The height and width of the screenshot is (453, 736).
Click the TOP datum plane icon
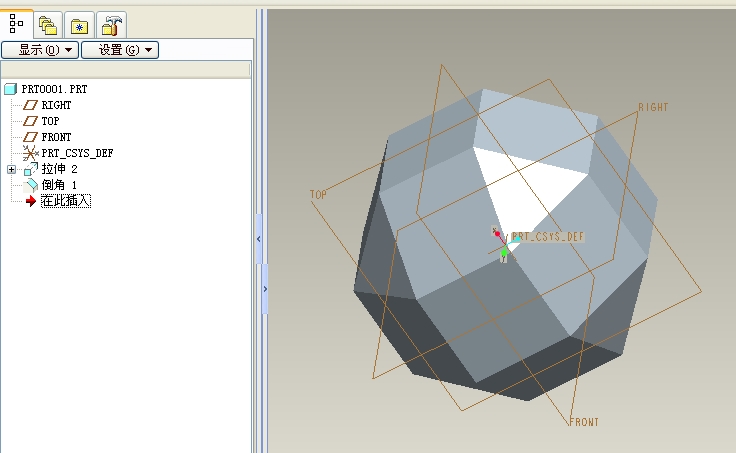pyautogui.click(x=31, y=121)
